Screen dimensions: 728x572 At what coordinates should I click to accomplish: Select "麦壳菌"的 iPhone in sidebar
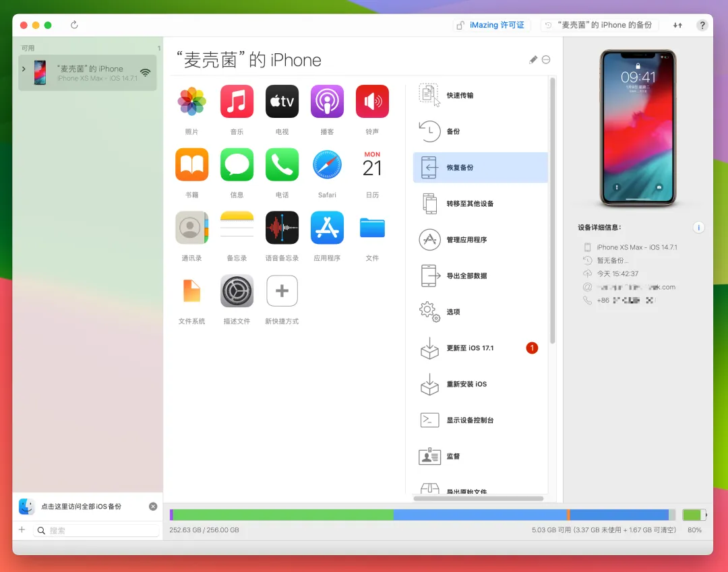87,73
